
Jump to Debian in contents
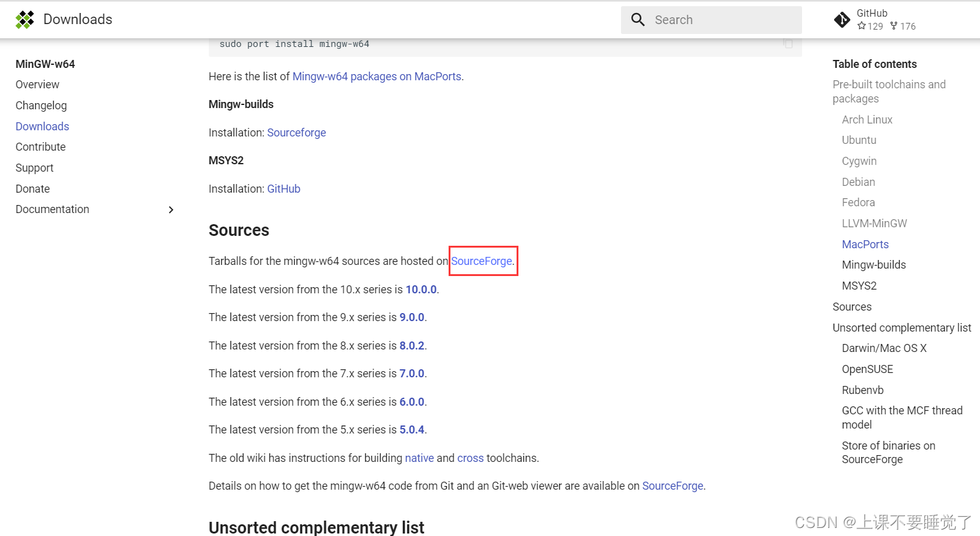pyautogui.click(x=858, y=182)
